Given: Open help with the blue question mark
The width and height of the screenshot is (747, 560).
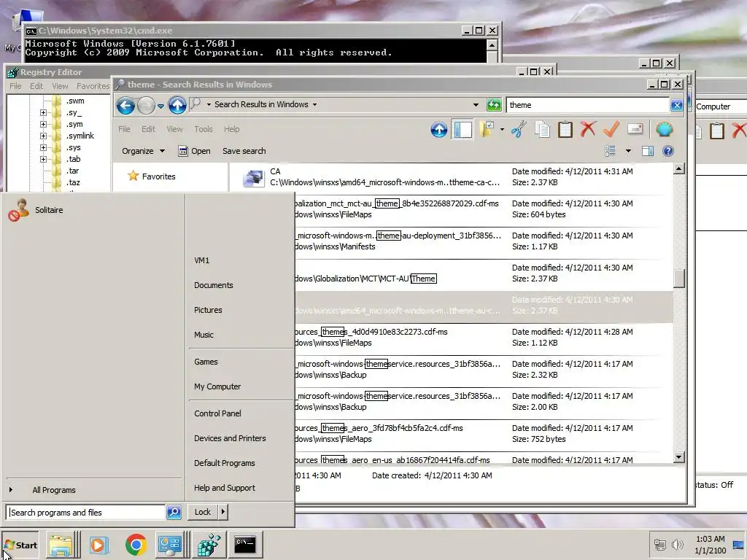Looking at the screenshot, I should click(668, 151).
